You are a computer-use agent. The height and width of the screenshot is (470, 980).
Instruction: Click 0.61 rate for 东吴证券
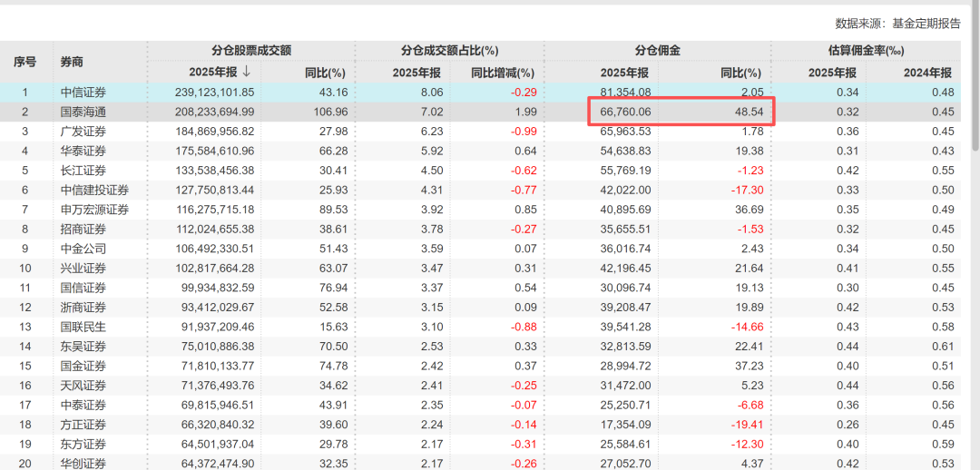click(x=945, y=347)
